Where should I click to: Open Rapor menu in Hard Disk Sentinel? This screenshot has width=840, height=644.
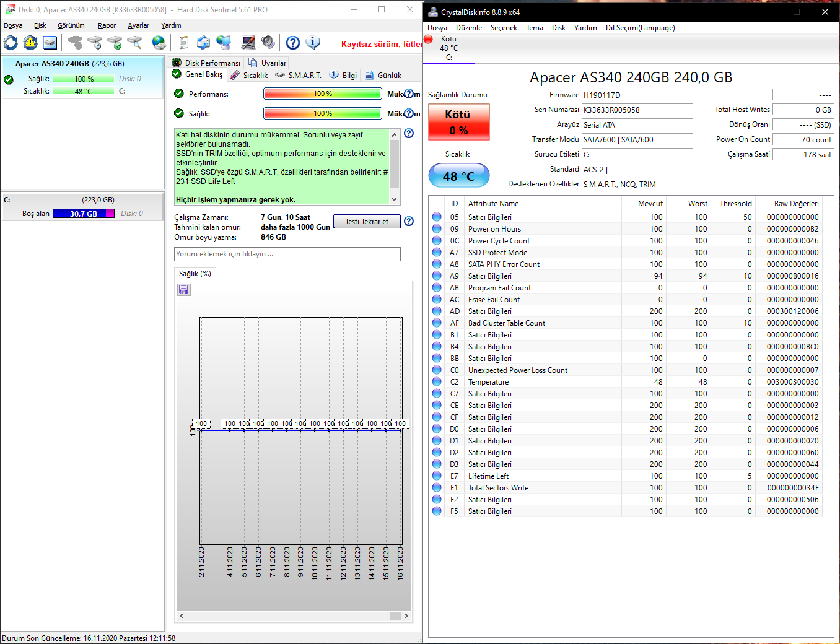point(107,25)
